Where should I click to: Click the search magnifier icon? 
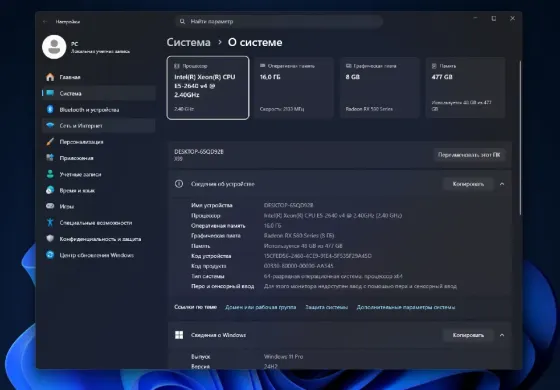click(x=182, y=21)
